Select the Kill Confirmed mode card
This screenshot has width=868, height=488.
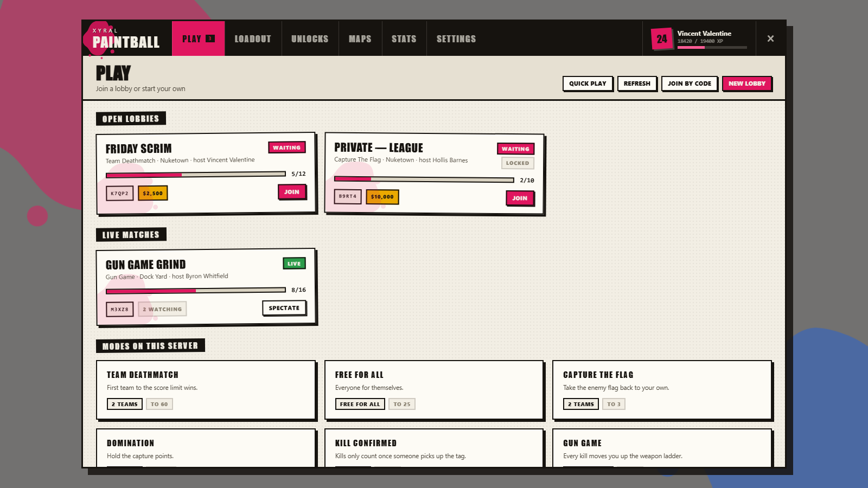pyautogui.click(x=434, y=448)
